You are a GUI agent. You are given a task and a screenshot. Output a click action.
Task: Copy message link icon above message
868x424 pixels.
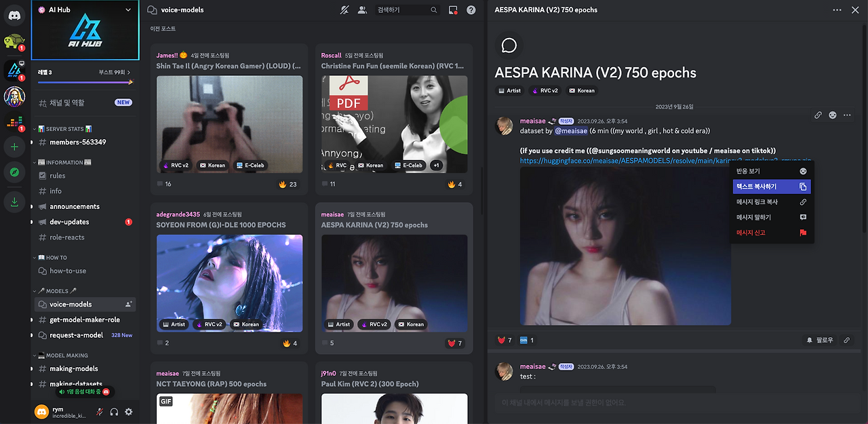[x=818, y=115]
